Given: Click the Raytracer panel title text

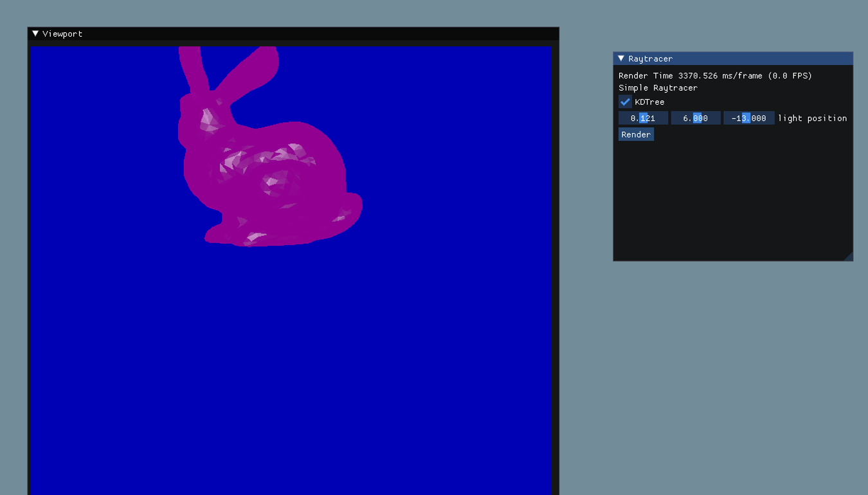Looking at the screenshot, I should coord(650,59).
